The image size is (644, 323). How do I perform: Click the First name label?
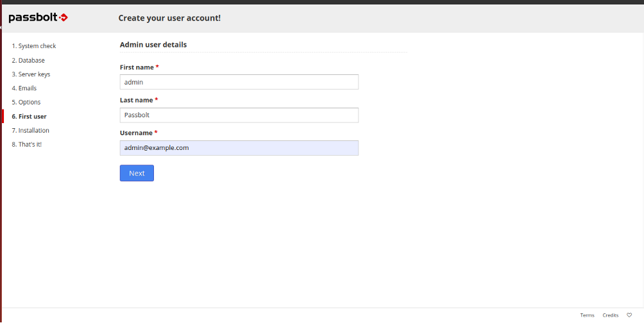tap(137, 67)
